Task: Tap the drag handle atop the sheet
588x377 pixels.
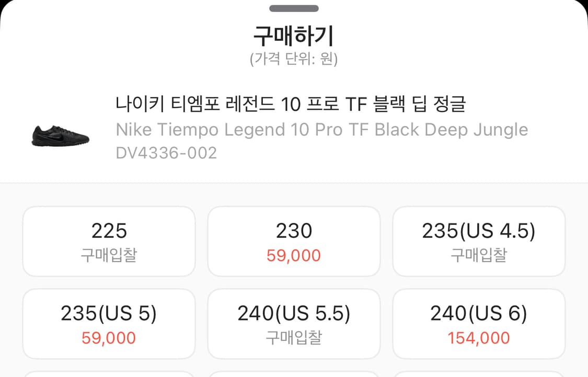Action: 294,8
